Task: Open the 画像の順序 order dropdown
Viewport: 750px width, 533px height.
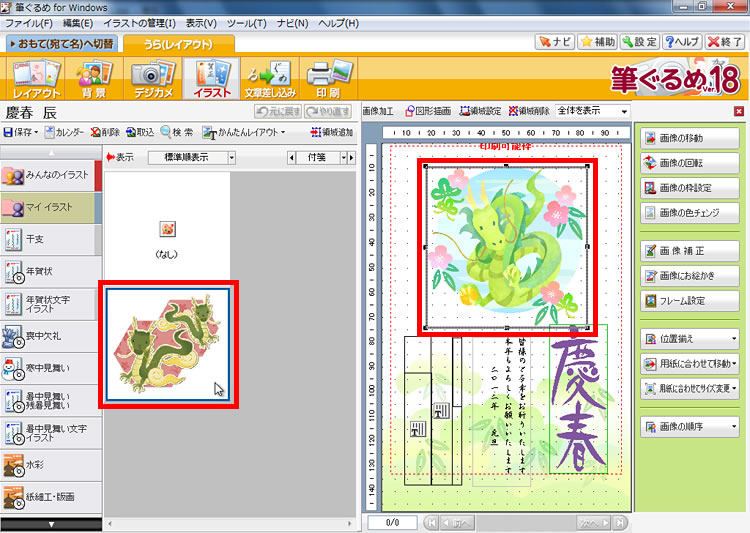Action: click(x=690, y=426)
